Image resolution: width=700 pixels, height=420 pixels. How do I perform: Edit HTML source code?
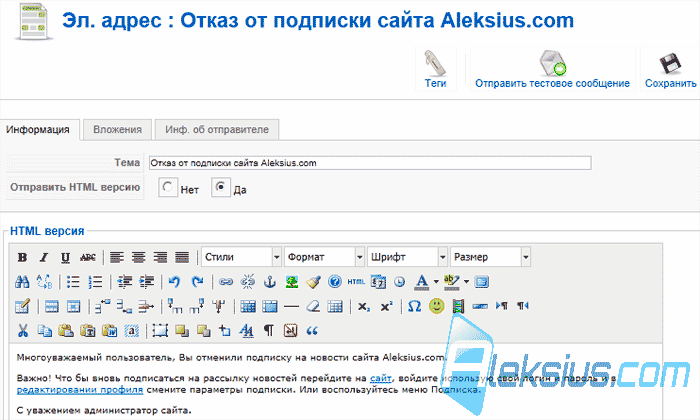coord(356,282)
